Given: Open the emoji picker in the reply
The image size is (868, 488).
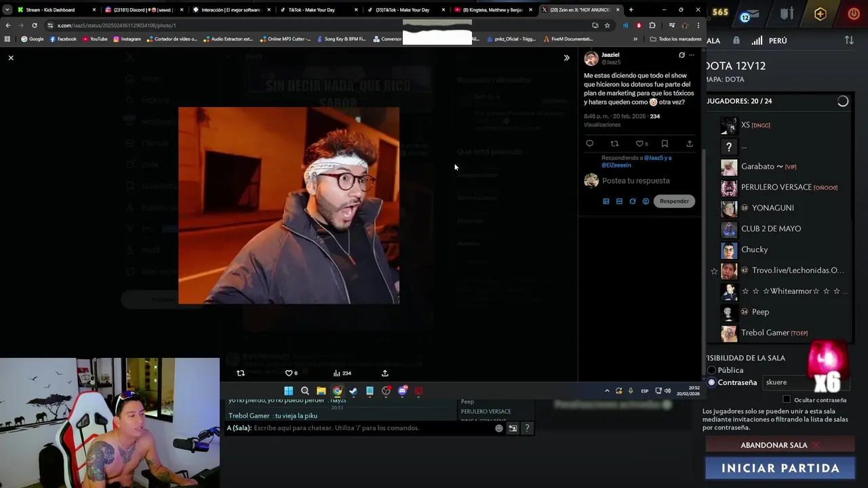Looking at the screenshot, I should pyautogui.click(x=646, y=201).
